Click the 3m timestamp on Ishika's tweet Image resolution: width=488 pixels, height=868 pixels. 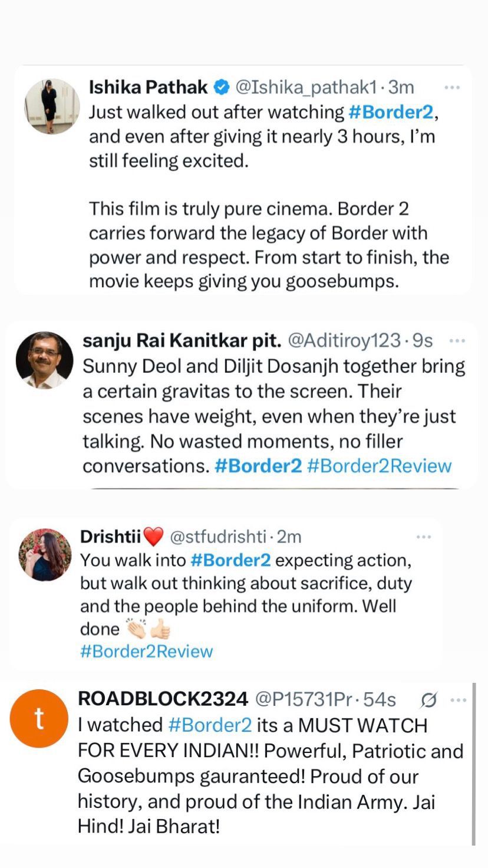click(402, 87)
